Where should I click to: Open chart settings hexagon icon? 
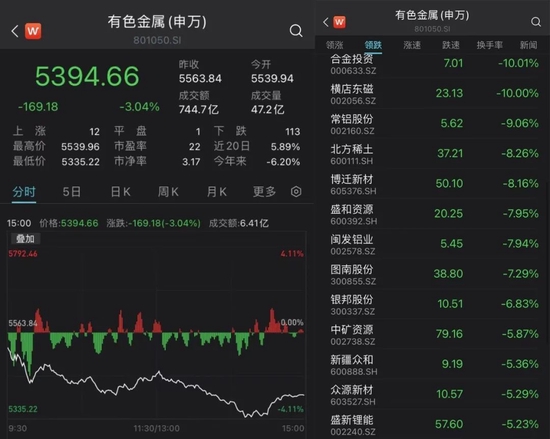pos(296,191)
